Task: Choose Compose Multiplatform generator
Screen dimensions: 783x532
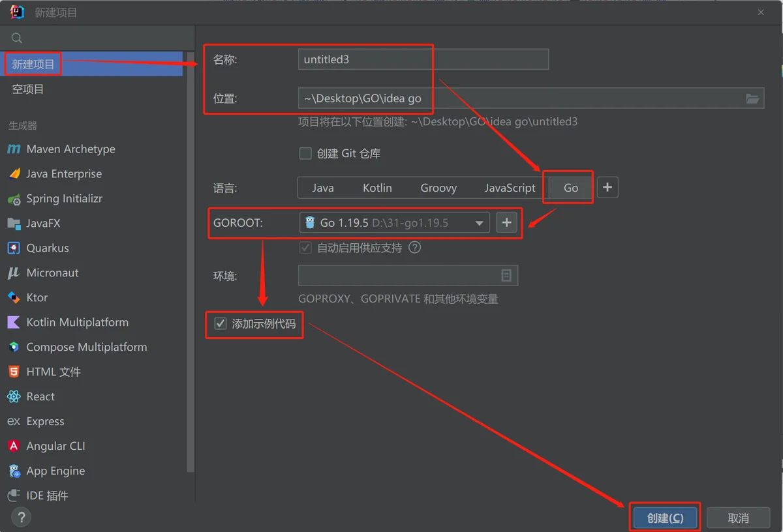Action: point(91,347)
